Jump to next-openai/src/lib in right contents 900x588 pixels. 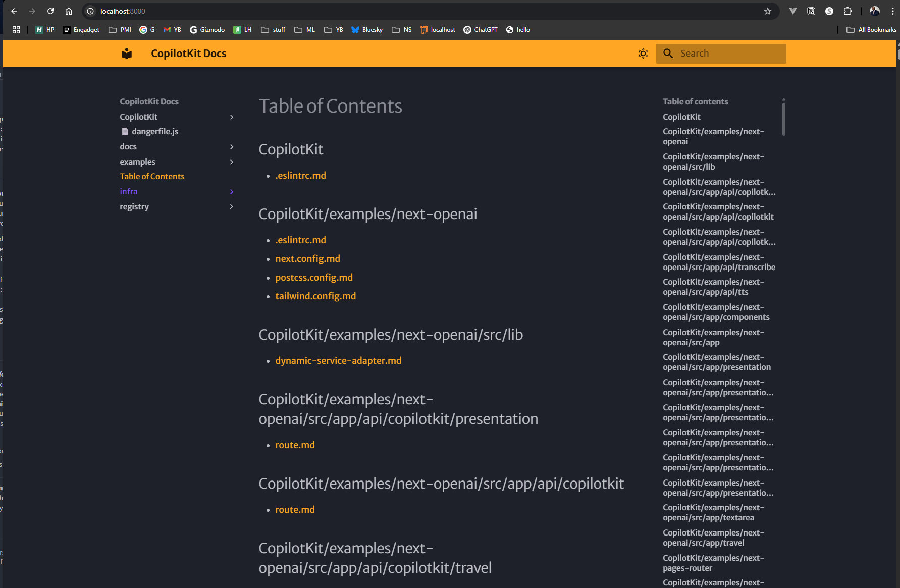pyautogui.click(x=713, y=162)
